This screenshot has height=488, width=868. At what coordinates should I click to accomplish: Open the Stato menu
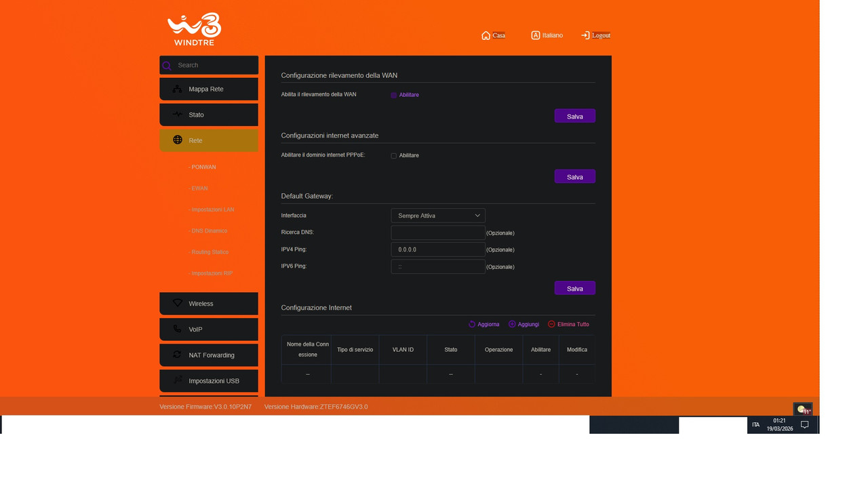(209, 115)
